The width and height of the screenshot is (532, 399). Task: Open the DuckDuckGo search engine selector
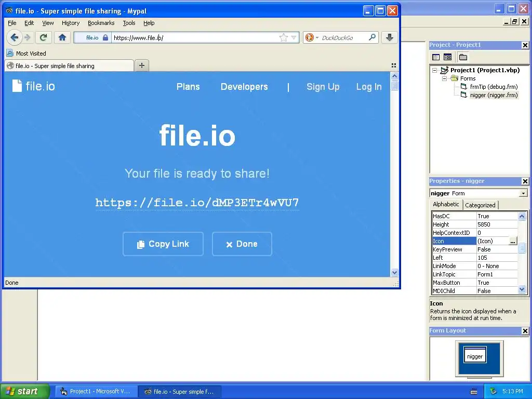click(312, 37)
